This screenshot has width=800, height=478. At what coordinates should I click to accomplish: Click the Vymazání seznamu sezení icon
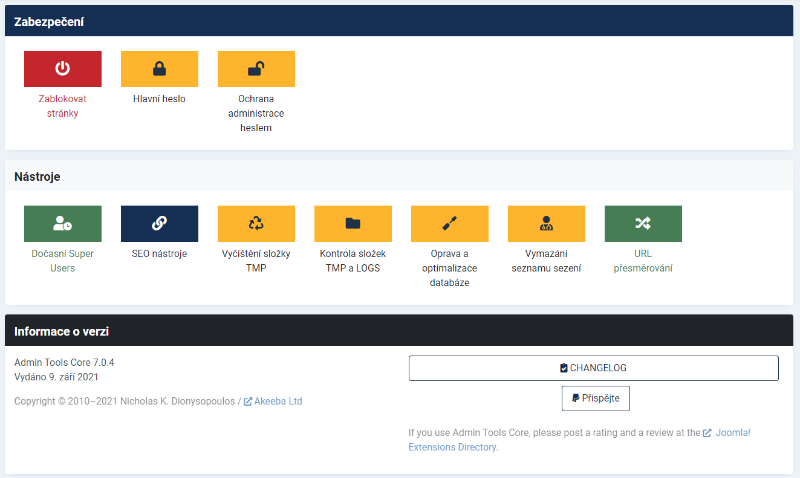[x=546, y=224]
